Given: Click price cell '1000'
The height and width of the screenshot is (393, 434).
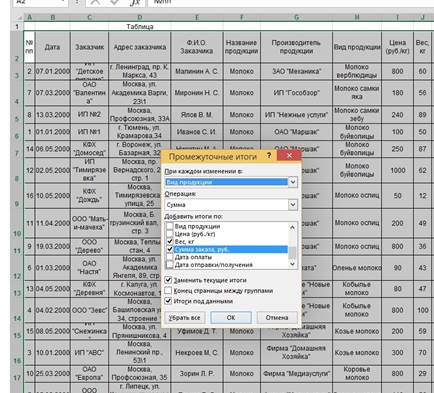Looking at the screenshot, I should pos(397,170).
